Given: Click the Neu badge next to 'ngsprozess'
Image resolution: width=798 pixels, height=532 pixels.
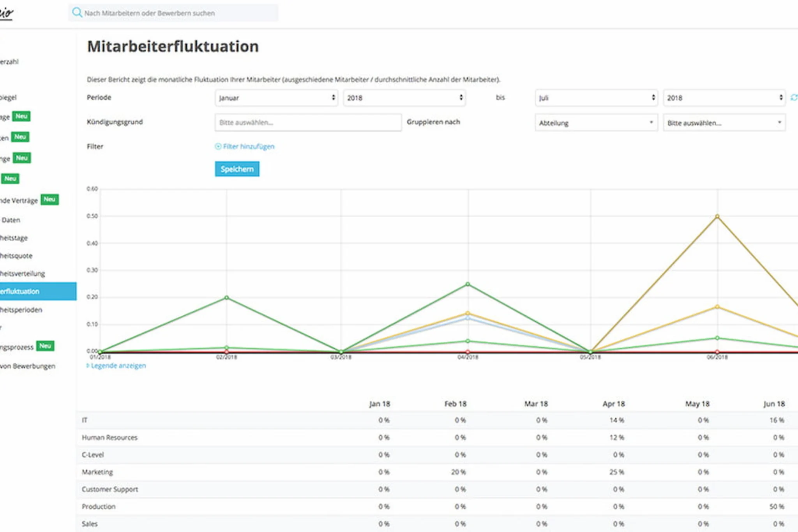Looking at the screenshot, I should click(45, 346).
